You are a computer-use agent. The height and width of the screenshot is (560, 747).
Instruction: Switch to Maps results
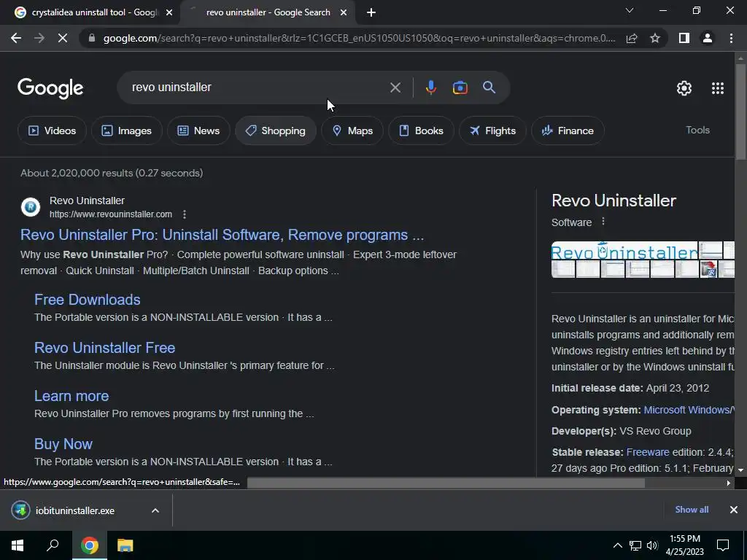[x=352, y=131]
